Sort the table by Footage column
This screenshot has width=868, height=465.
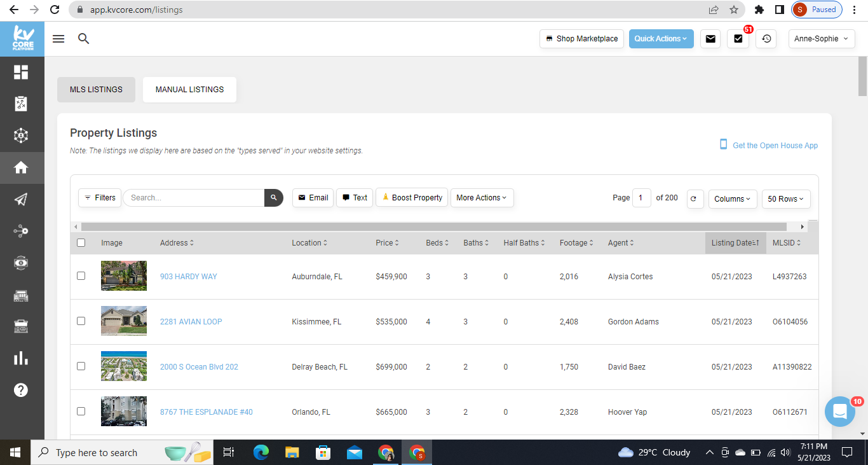[x=577, y=243]
